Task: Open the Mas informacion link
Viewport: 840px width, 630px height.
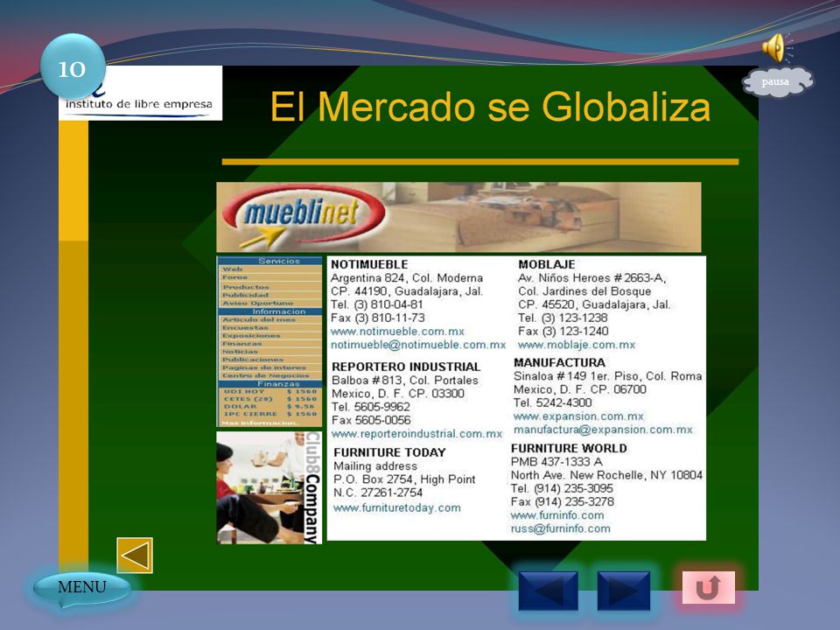Action: 260,423
